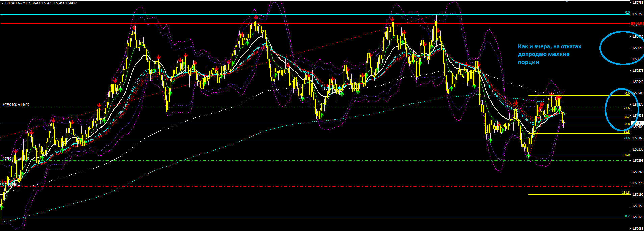Image resolution: width=644 pixels, height=231 pixels.
Task: Click the yellow Fibonacci 50.0 level label
Action: 626,124
